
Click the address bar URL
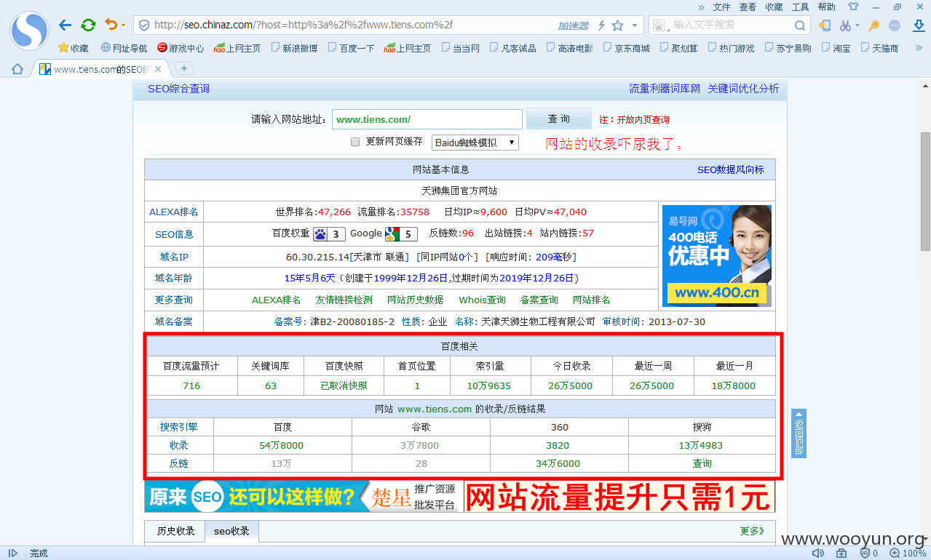[x=304, y=25]
